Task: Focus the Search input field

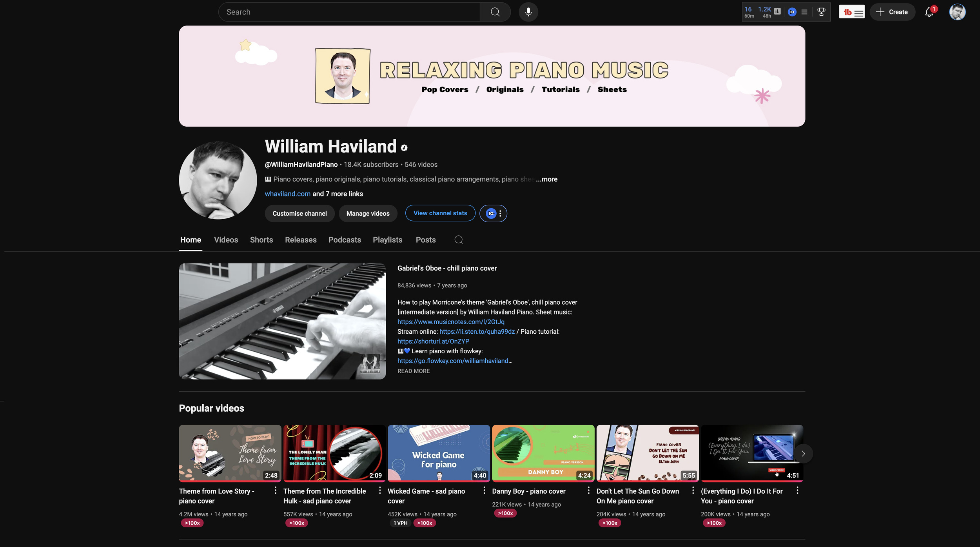Action: coord(349,12)
